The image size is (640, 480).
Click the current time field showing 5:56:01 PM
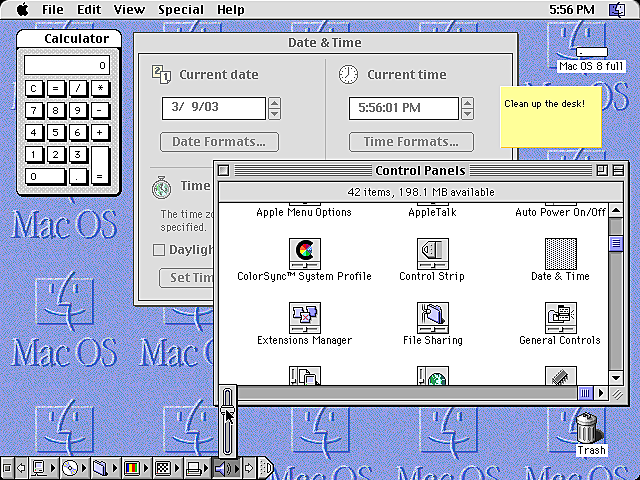(404, 108)
